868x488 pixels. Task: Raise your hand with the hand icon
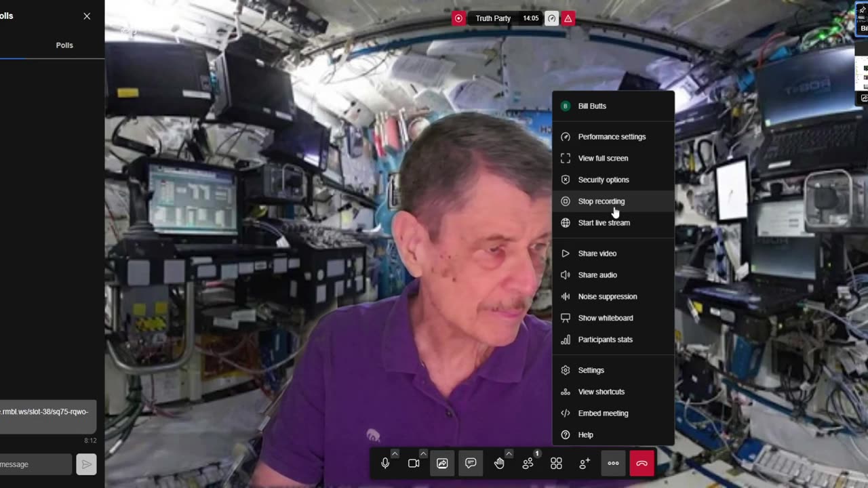coord(499,464)
